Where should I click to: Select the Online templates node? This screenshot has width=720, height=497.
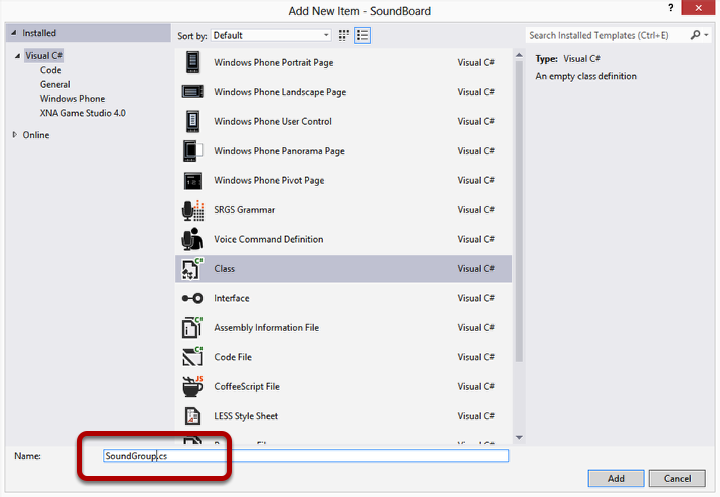pyautogui.click(x=36, y=135)
